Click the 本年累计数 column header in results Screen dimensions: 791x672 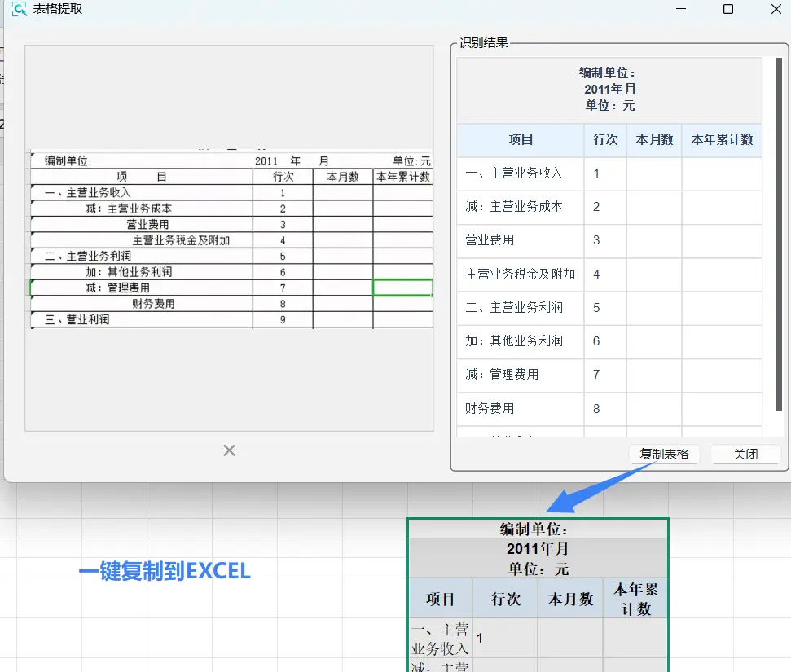click(x=721, y=139)
